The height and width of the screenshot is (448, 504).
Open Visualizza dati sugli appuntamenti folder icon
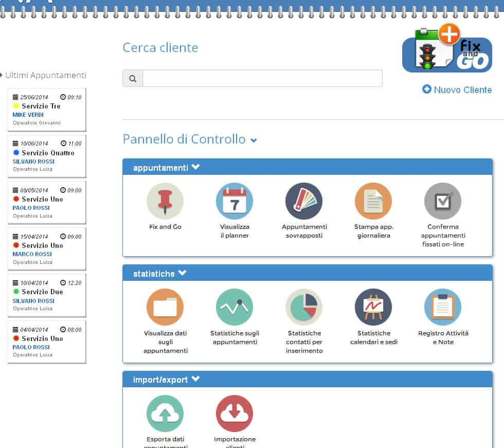tap(165, 307)
